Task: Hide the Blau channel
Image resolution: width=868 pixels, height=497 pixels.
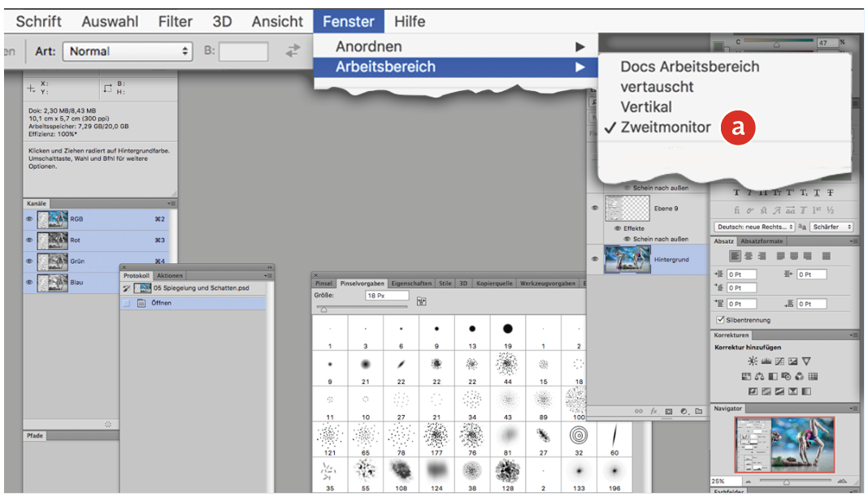Action: point(29,283)
